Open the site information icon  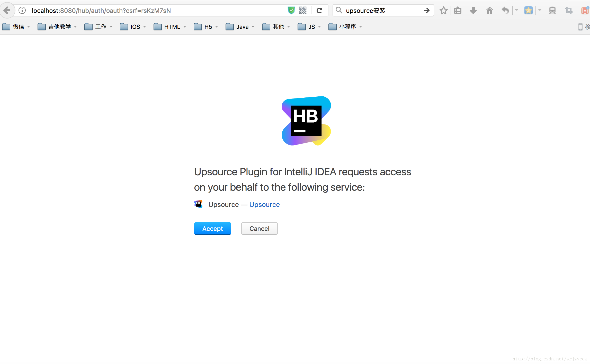pyautogui.click(x=22, y=11)
